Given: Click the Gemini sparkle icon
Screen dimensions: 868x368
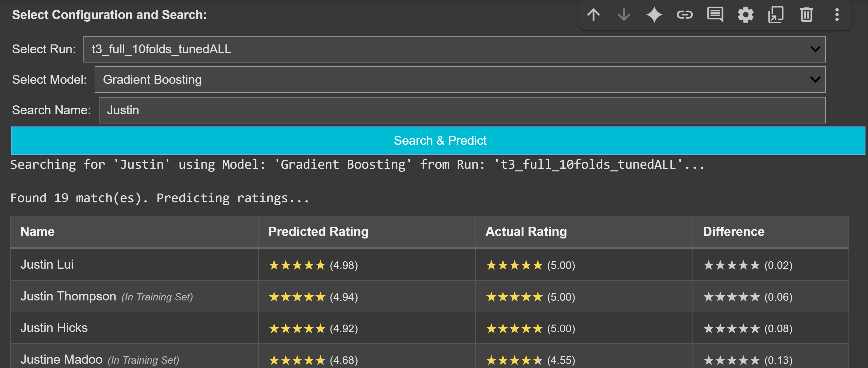Looking at the screenshot, I should [x=654, y=15].
